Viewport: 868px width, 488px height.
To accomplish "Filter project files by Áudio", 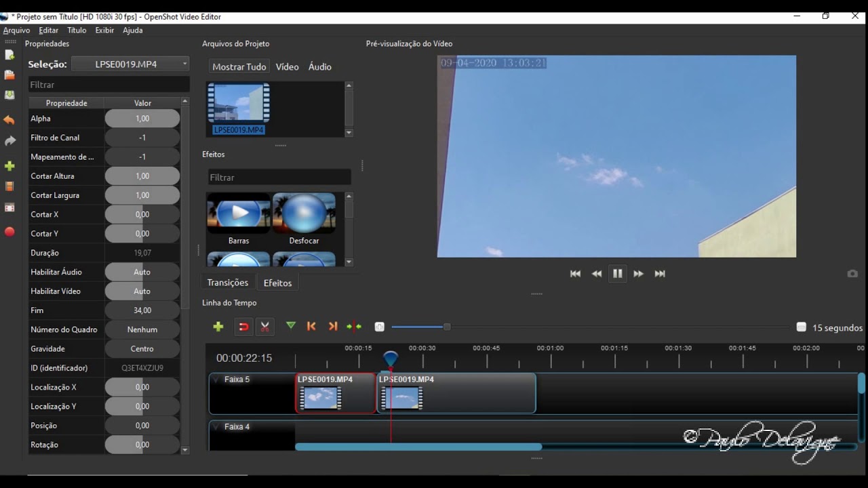I will (319, 66).
